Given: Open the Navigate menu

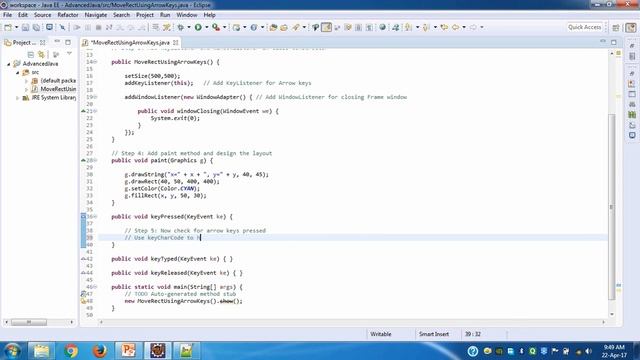Looking at the screenshot, I should click(96, 15).
